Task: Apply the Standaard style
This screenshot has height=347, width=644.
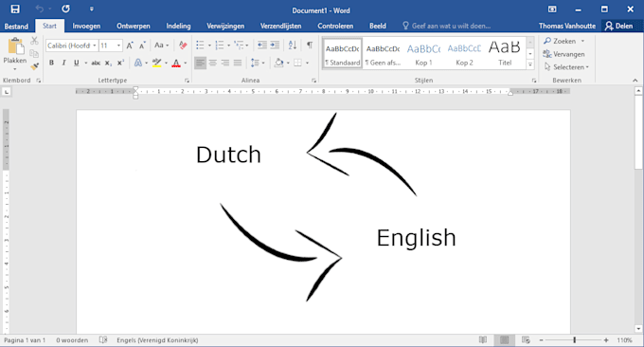Action: (343, 53)
